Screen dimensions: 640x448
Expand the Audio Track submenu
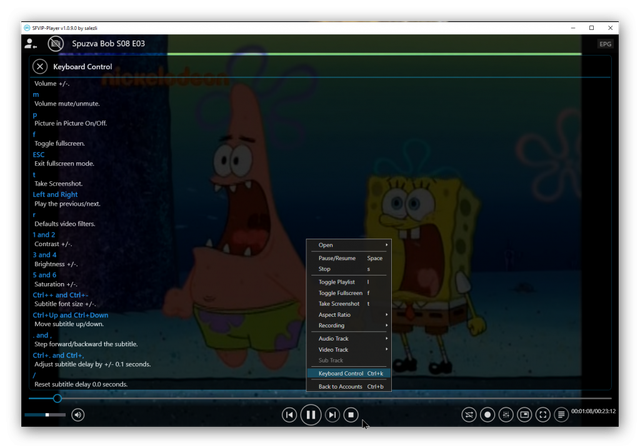pos(349,338)
